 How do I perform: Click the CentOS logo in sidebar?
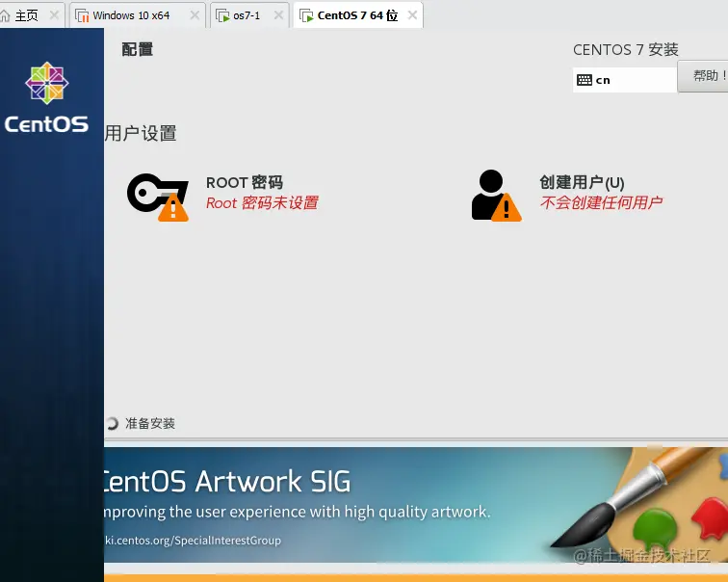[x=46, y=97]
